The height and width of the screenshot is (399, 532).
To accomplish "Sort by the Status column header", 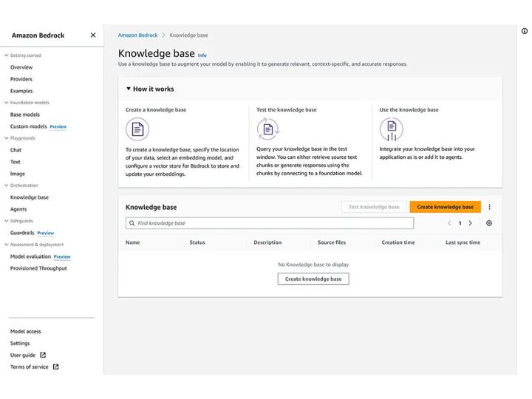I will tap(197, 242).
